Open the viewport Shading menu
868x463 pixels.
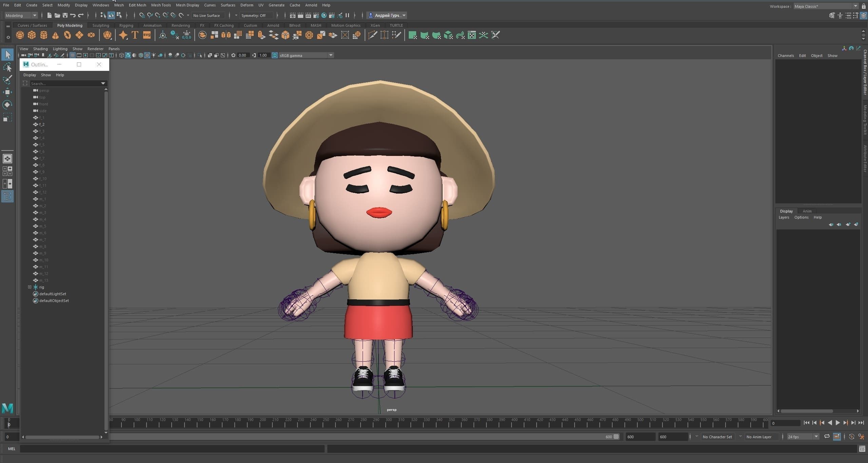40,49
